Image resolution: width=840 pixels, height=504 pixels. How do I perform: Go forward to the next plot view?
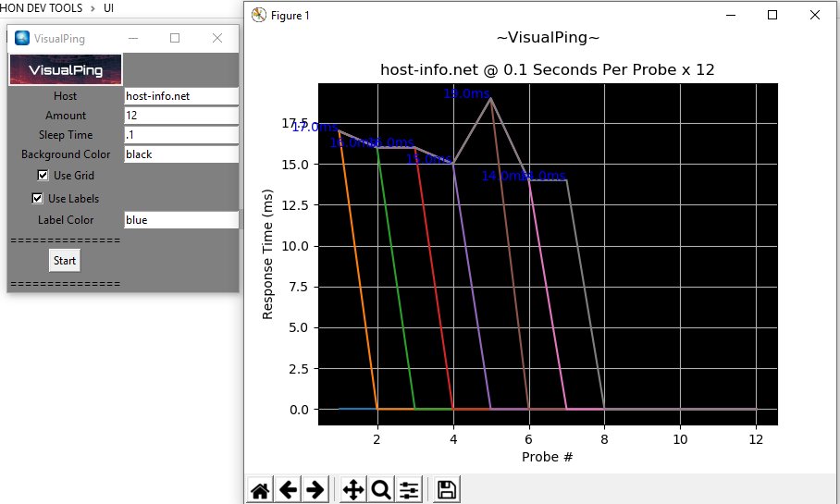coord(315,489)
